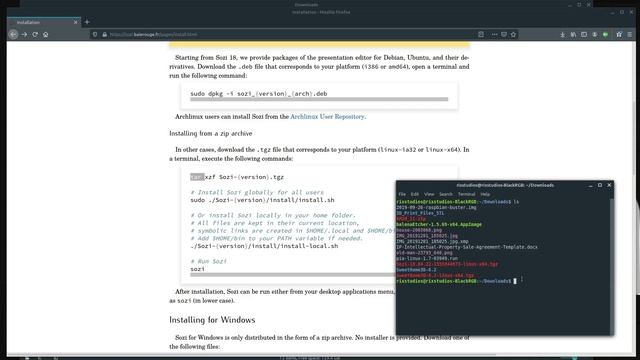Click the terminal prompt cursor line
The height and width of the screenshot is (360, 640).
(x=456, y=281)
